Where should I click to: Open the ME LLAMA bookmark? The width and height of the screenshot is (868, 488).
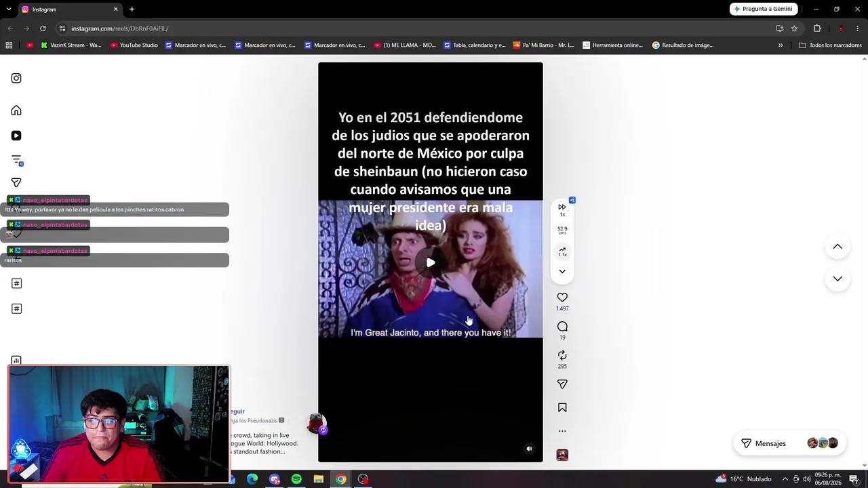coord(405,45)
